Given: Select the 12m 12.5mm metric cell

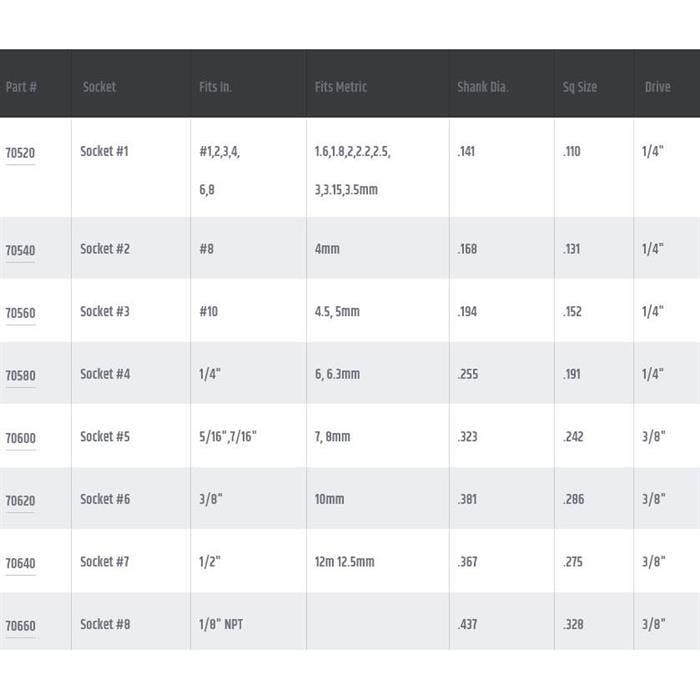Looking at the screenshot, I should tap(344, 562).
